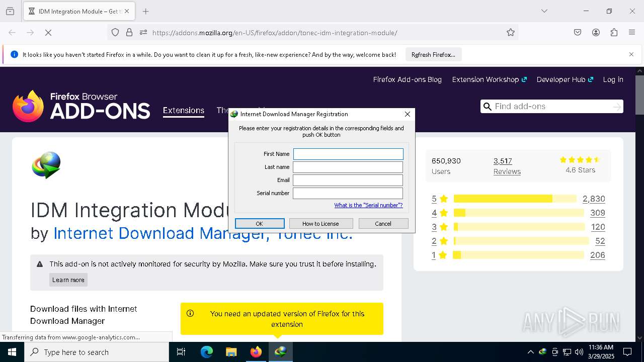Open the Developer Hub link

565,79
